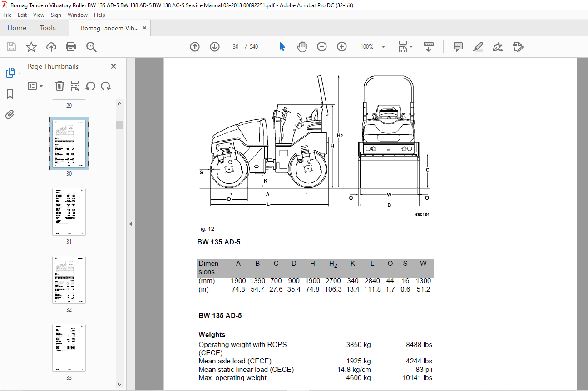588x391 pixels.
Task: Zoom in with the plus icon
Action: click(x=342, y=47)
